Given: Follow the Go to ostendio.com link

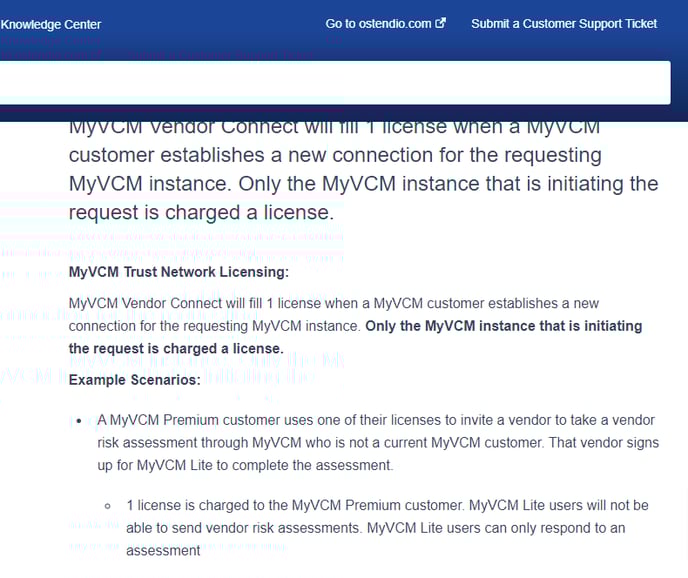Looking at the screenshot, I should (385, 24).
